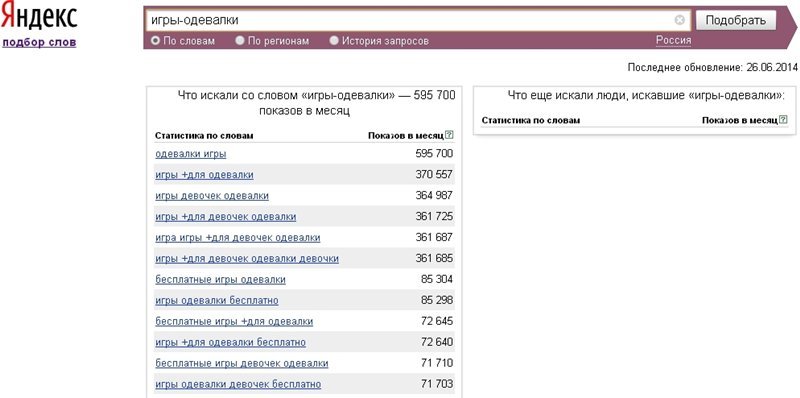Open the бесплатные игры одевалки link
800x398 pixels.
click(x=220, y=280)
